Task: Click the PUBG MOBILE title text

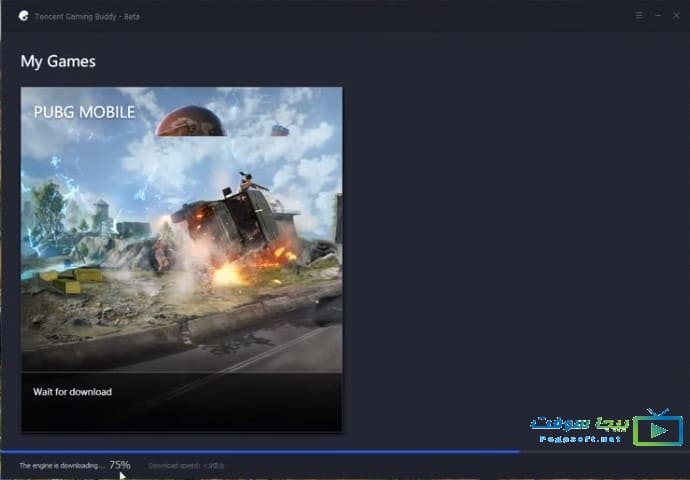Action: 84,112
